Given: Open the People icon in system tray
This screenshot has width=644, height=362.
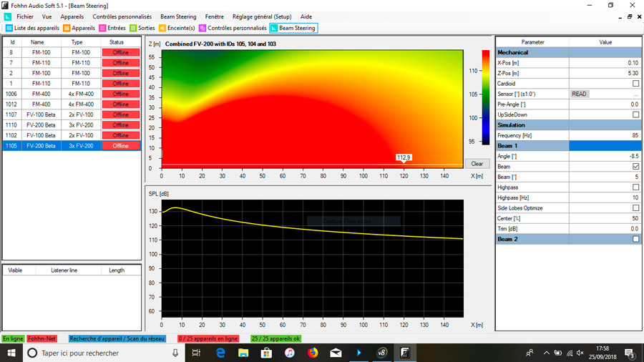Looking at the screenshot, I should 530,353.
